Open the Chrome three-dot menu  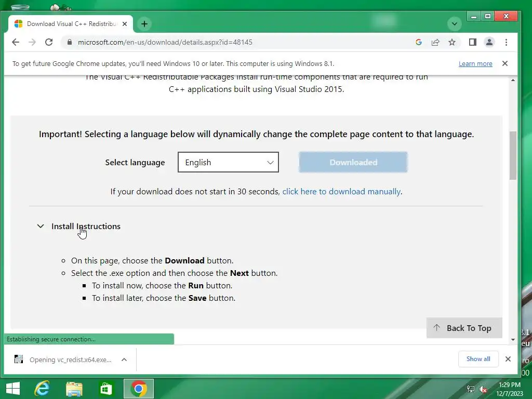506,42
